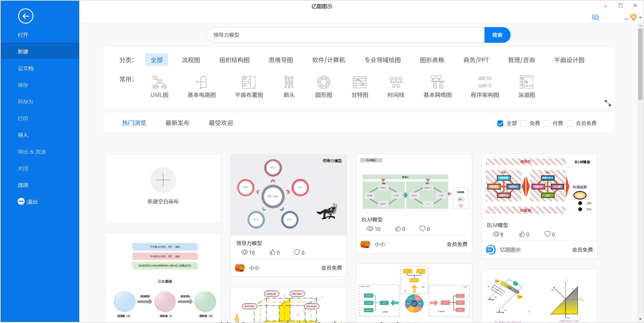The width and height of the screenshot is (644, 323).
Task: Expand the category panel with arrows icon
Action: coord(608,103)
